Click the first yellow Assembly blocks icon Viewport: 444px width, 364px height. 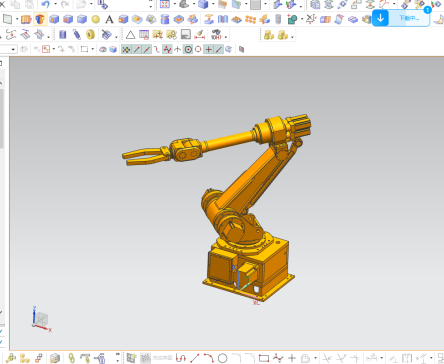pyautogui.click(x=269, y=35)
